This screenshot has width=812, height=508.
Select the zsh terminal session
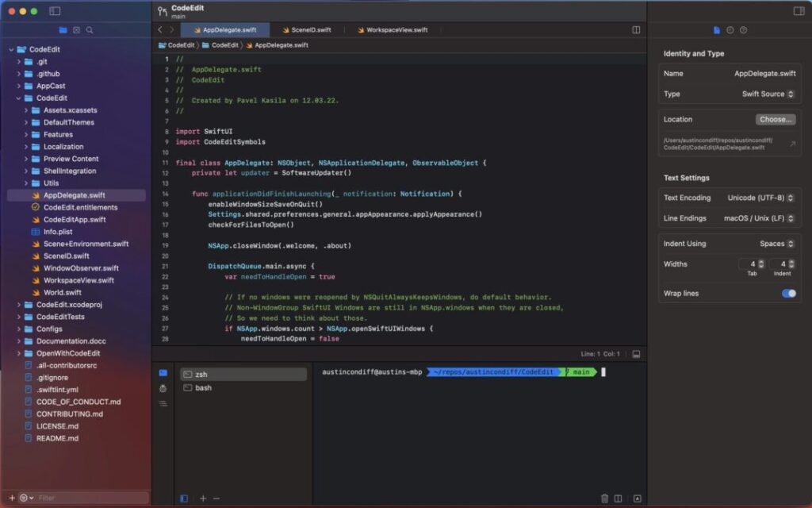[x=243, y=375]
